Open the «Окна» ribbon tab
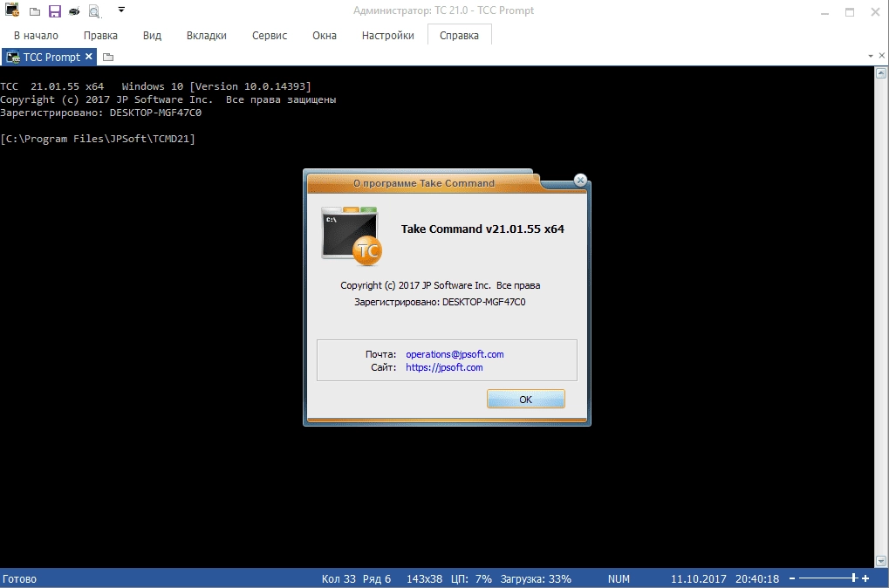The width and height of the screenshot is (889, 588). pos(325,35)
